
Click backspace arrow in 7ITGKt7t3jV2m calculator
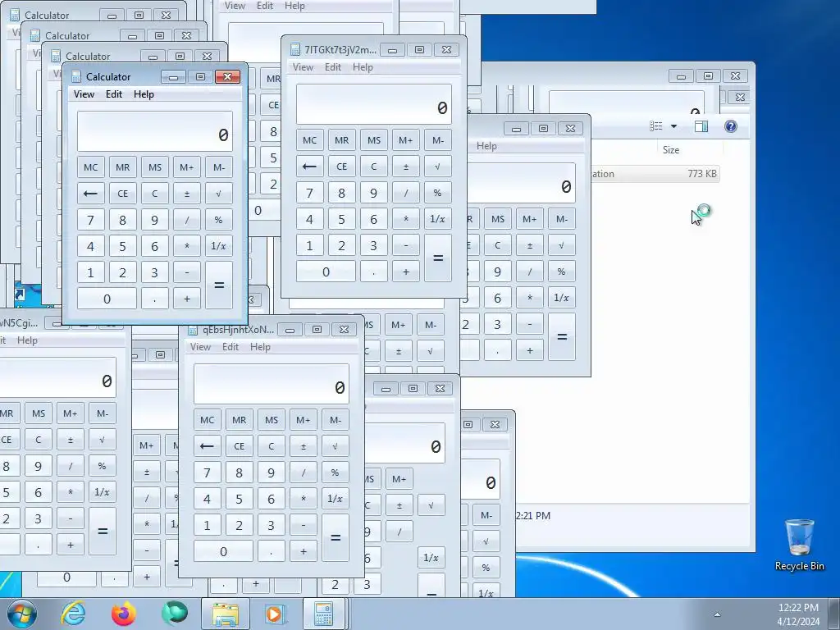coord(309,166)
